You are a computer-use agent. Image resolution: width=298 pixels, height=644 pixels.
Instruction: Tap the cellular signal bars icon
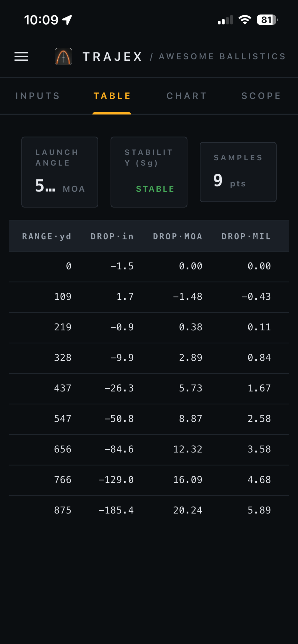click(x=225, y=20)
